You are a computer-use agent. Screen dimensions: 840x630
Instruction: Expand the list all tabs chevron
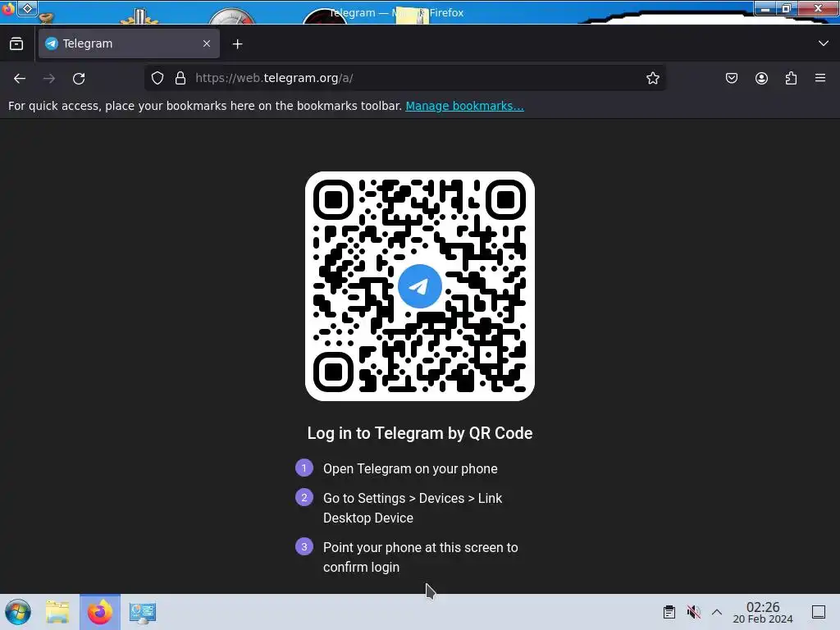824,43
